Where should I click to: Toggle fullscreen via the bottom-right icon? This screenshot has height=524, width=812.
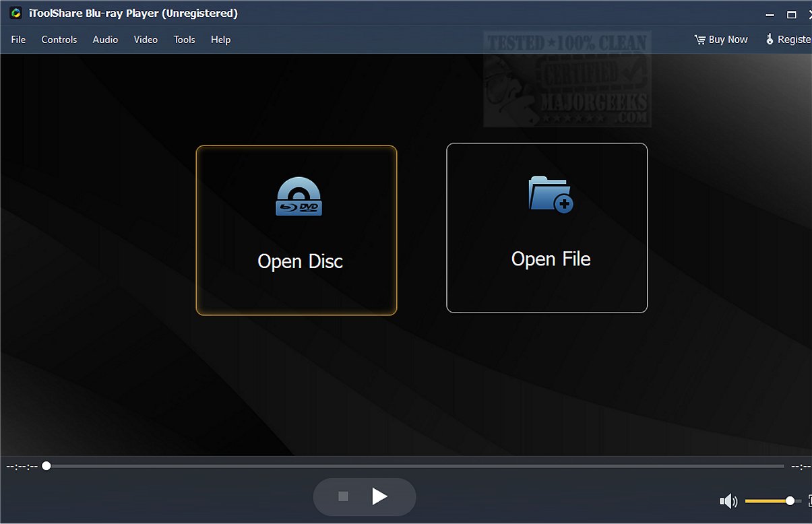809,500
